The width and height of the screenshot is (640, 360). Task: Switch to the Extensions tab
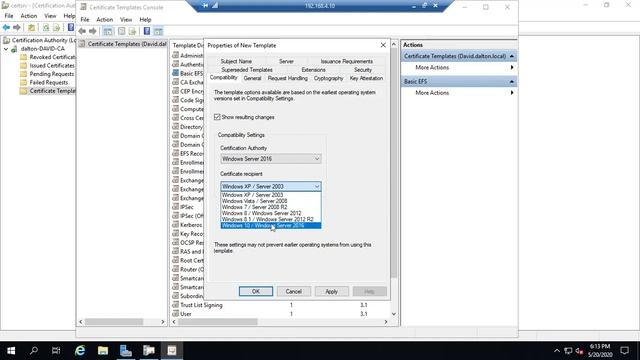click(x=313, y=70)
